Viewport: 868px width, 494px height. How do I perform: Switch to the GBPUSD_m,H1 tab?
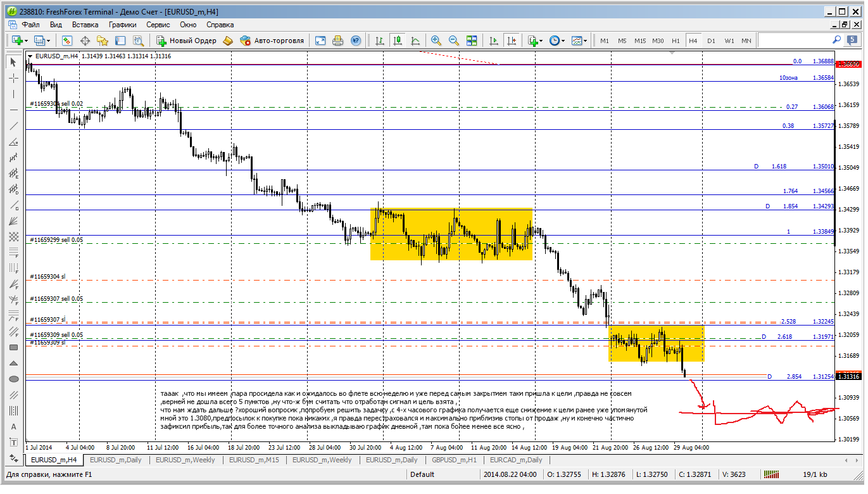455,460
